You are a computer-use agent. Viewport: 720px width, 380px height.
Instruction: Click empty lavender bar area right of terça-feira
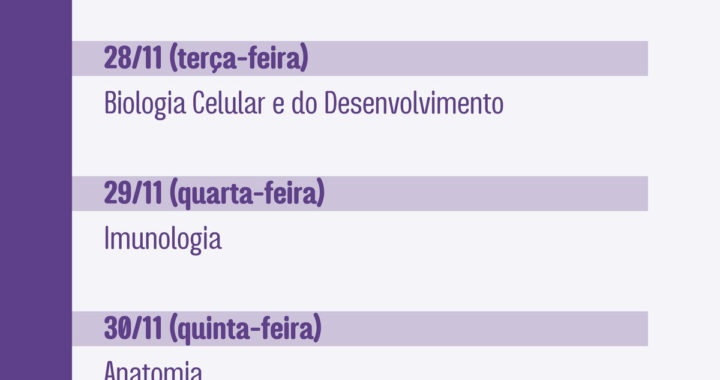point(478,58)
